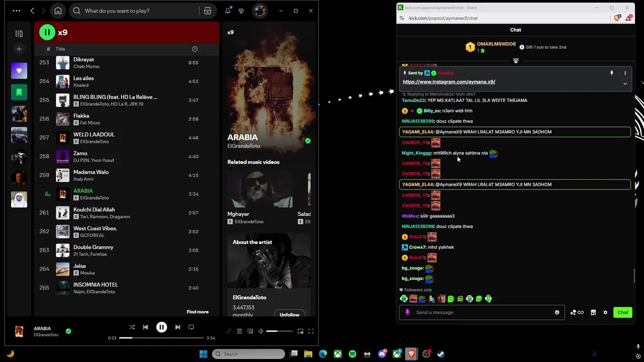Toggle repeat in Spotify player
The width and height of the screenshot is (644, 362).
[x=191, y=327]
